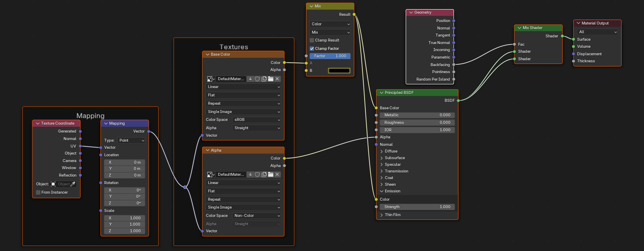Click DefaultMater image name in Base Color node

[x=231, y=79]
